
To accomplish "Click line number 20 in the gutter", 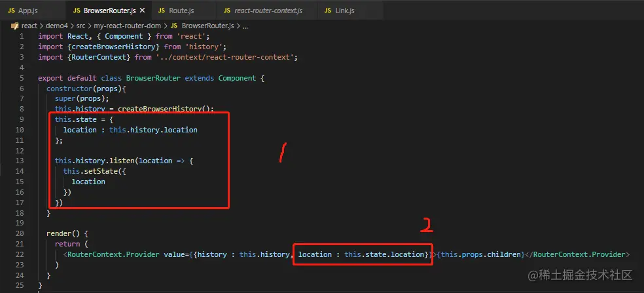I will click(20, 233).
